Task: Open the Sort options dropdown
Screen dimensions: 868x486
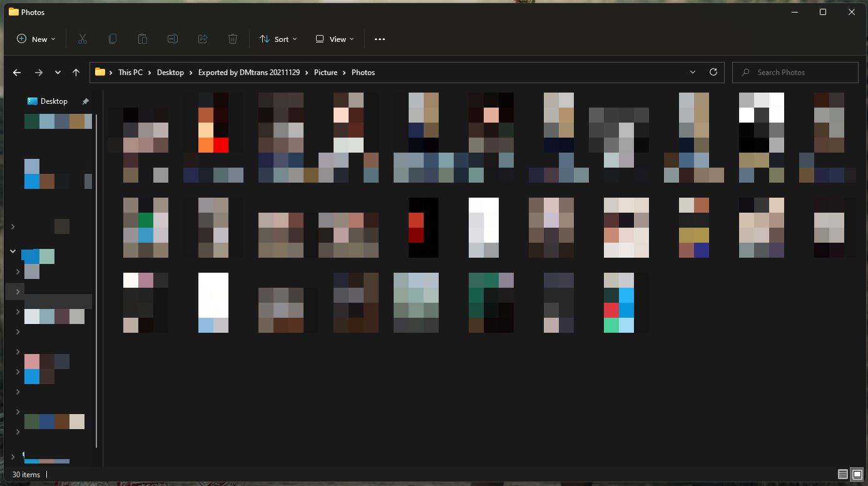Action: click(x=278, y=39)
